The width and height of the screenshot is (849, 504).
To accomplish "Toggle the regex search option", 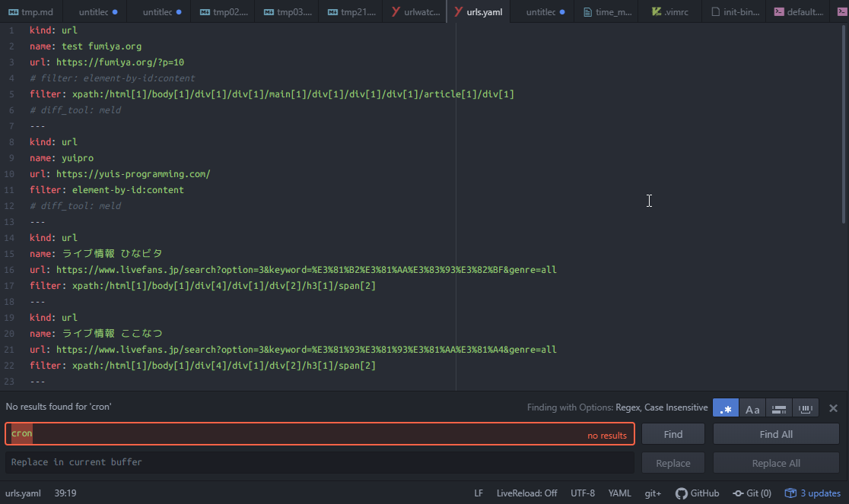I will pos(725,408).
